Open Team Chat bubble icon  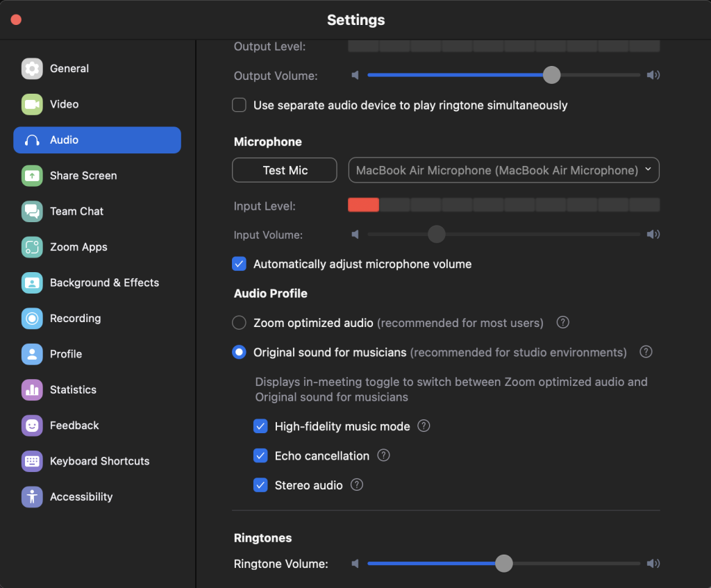[32, 212]
